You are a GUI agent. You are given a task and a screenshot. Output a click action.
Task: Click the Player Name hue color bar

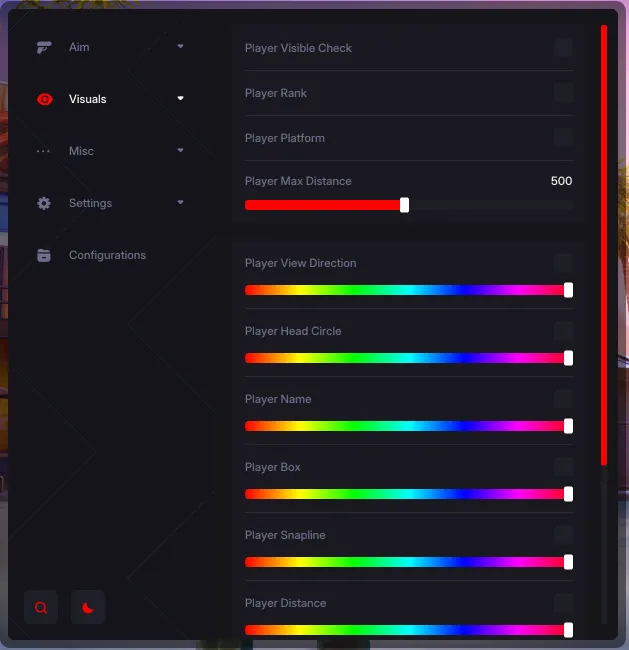(408, 426)
